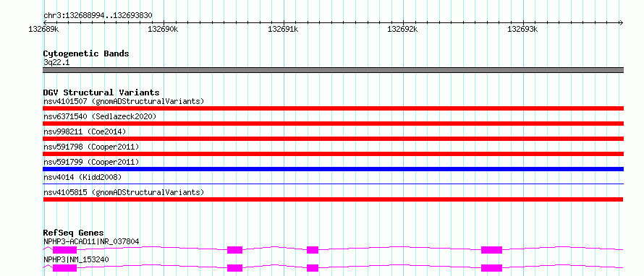The width and height of the screenshot is (644, 276).
Task: Open the NPHP3|NM_153240 transcript label
Action: (76, 259)
